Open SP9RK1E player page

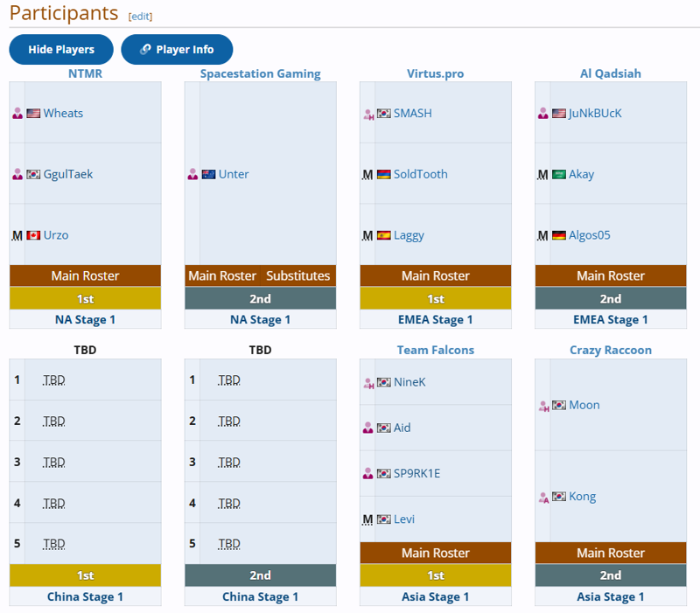click(x=416, y=473)
